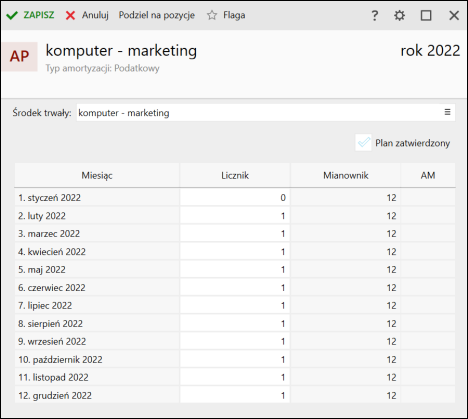Image resolution: width=468 pixels, height=419 pixels.
Task: Click the star Flaga icon
Action: pos(212,15)
